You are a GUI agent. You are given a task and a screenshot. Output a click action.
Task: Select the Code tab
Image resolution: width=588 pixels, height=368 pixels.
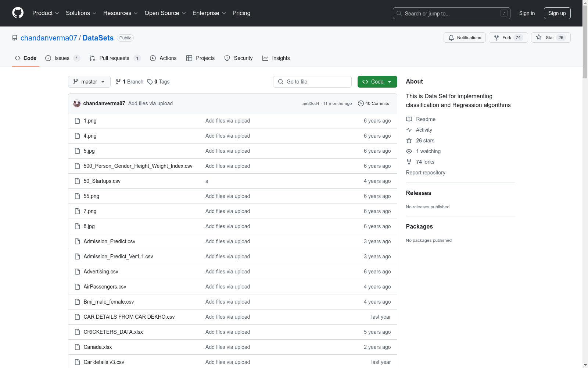pyautogui.click(x=25, y=58)
